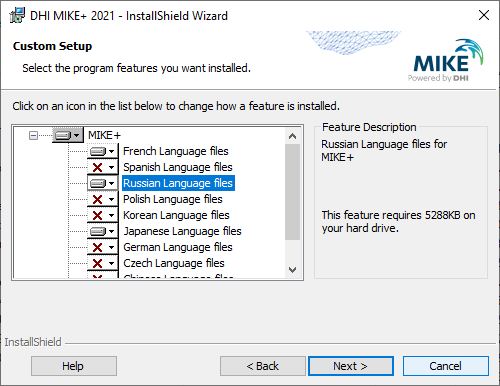Open Russian Language files install-state dropdown
Image resolution: width=500 pixels, height=386 pixels.
[103, 183]
